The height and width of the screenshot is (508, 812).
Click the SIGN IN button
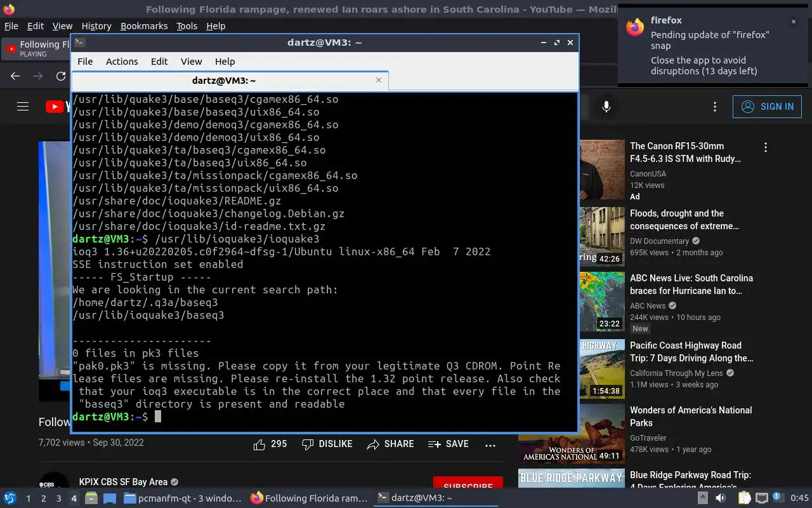click(767, 107)
